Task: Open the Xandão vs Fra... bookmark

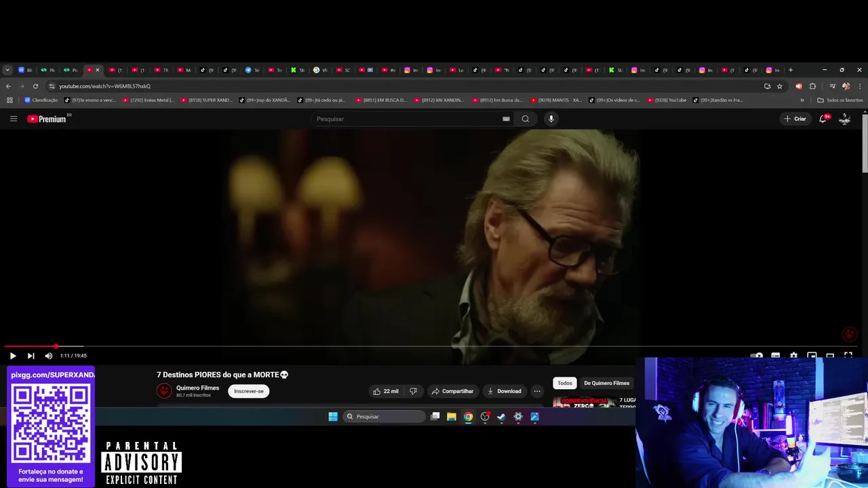Action: pos(717,100)
